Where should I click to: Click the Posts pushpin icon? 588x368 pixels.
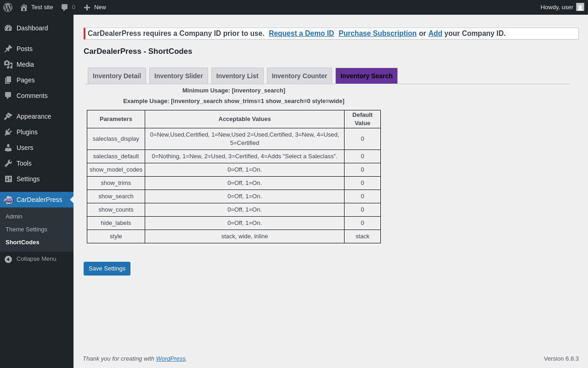point(8,49)
